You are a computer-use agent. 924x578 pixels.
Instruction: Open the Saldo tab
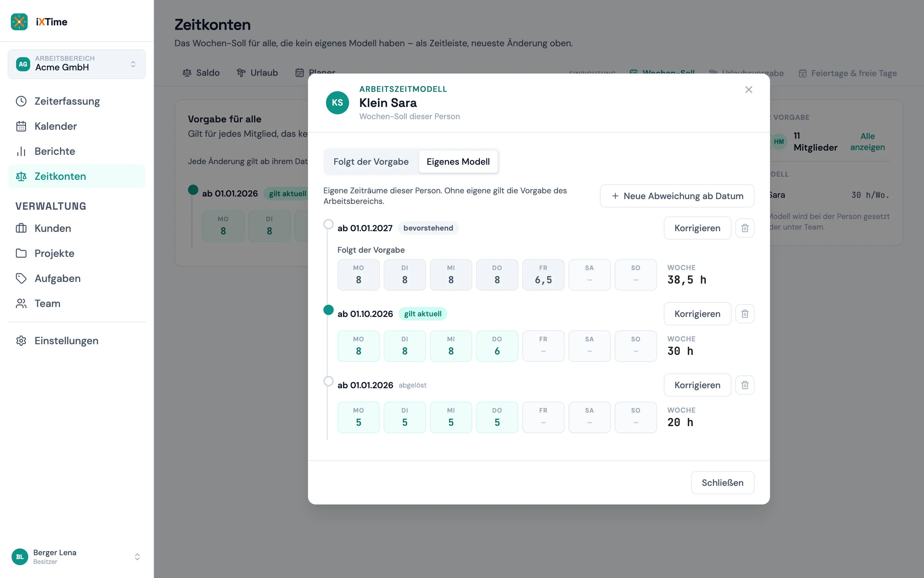click(201, 73)
